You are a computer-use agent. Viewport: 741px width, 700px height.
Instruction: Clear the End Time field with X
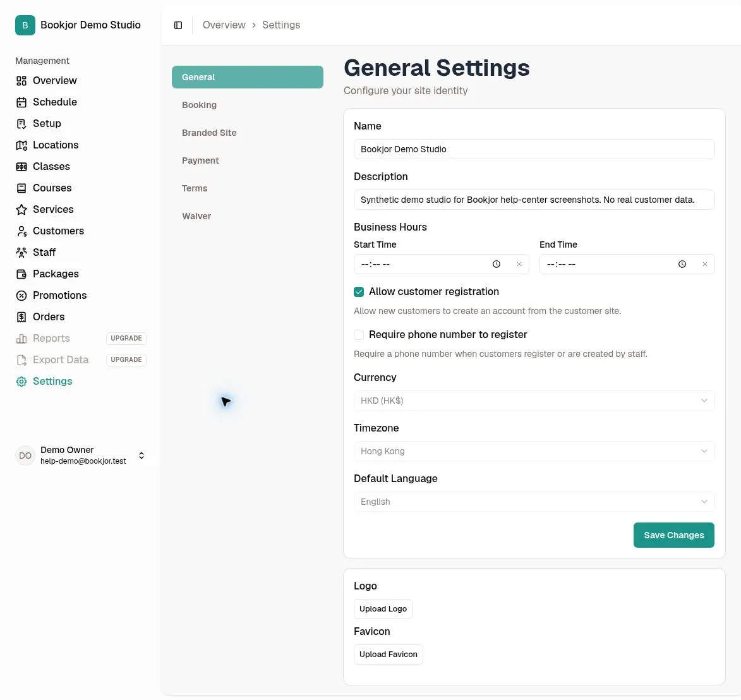pos(704,264)
